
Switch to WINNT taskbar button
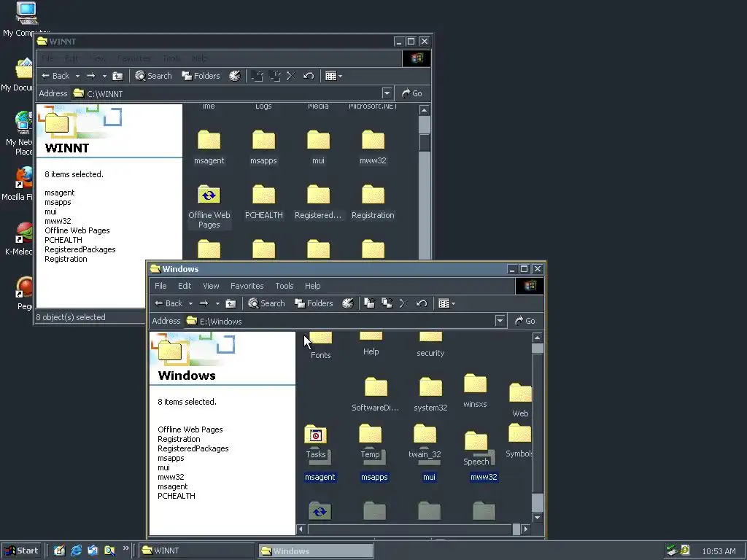[x=197, y=551]
